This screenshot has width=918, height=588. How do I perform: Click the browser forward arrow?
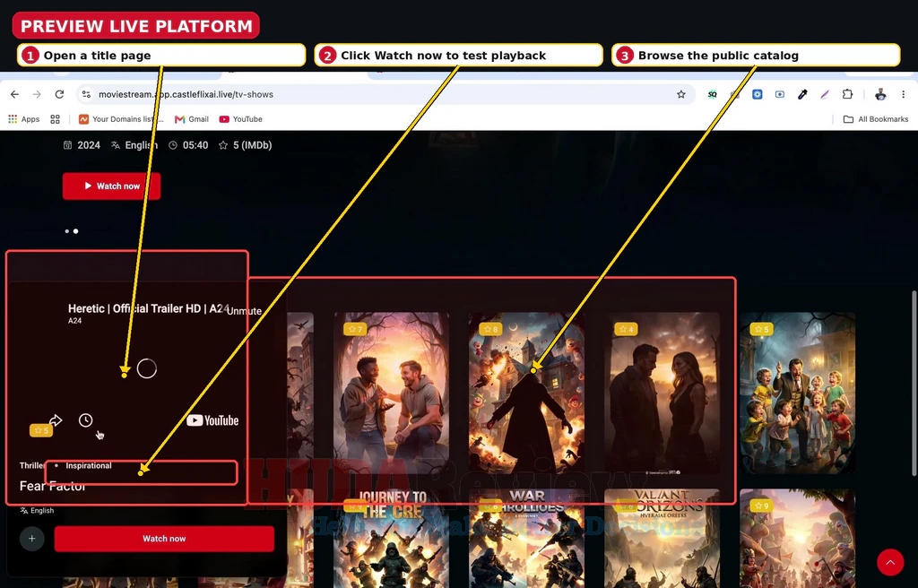pos(37,94)
